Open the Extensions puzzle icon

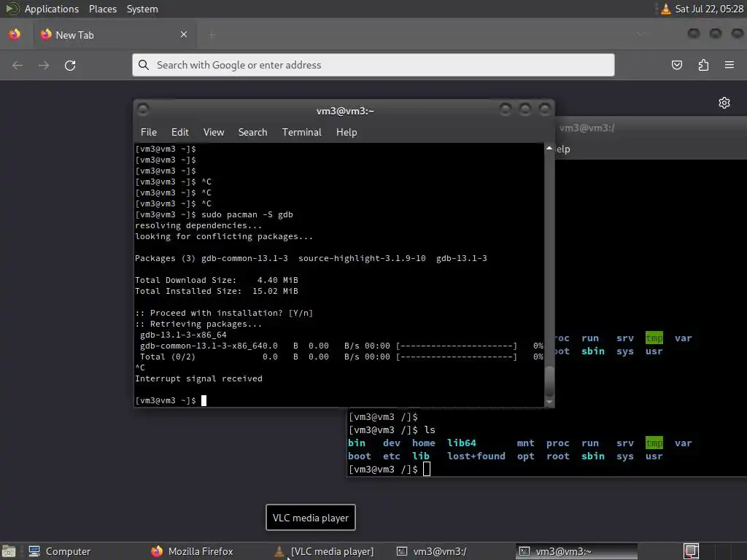point(703,65)
